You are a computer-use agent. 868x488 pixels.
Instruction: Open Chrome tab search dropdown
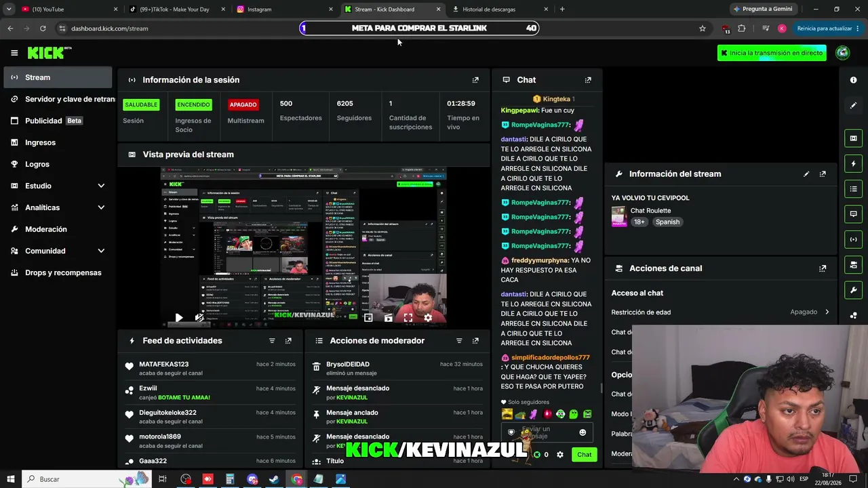pyautogui.click(x=9, y=9)
